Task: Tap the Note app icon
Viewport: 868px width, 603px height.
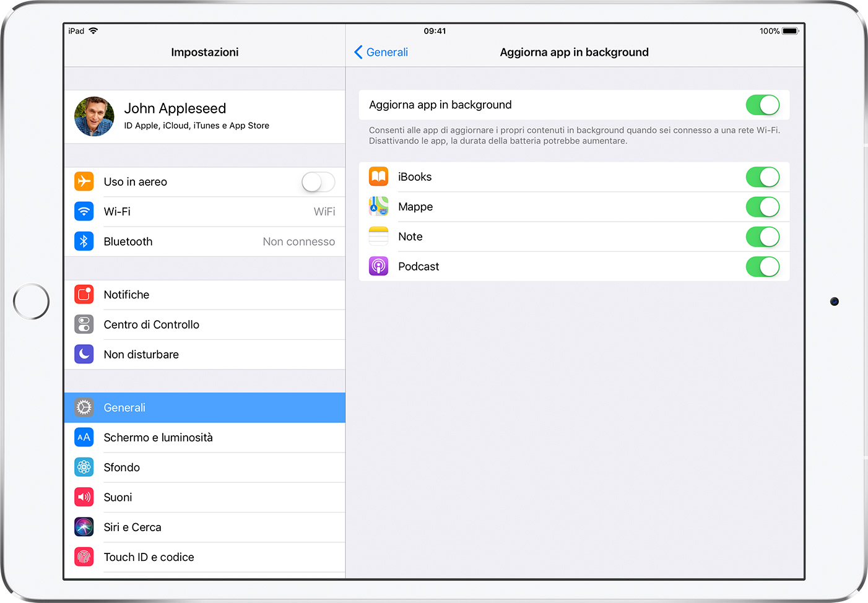Action: (379, 236)
